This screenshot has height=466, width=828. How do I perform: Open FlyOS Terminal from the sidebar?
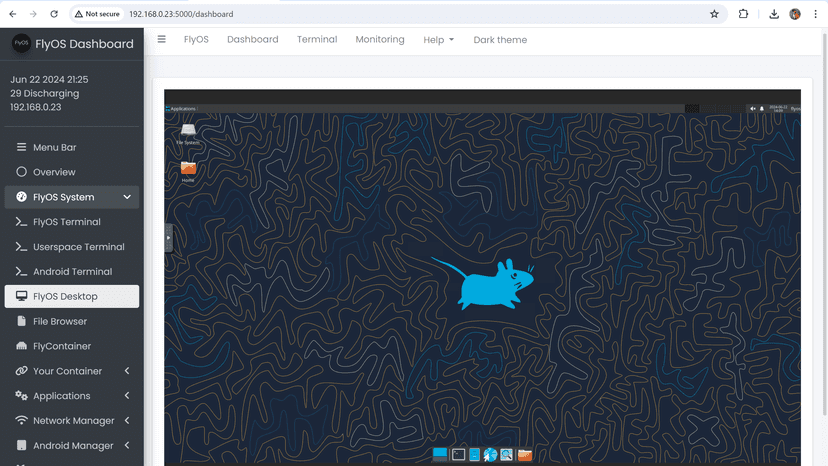click(72, 222)
